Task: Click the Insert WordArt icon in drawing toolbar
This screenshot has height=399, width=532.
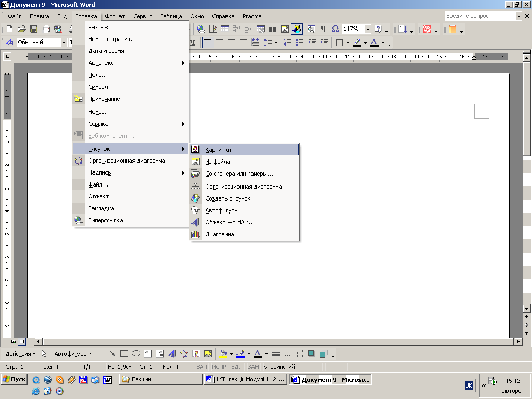Action: 172,354
